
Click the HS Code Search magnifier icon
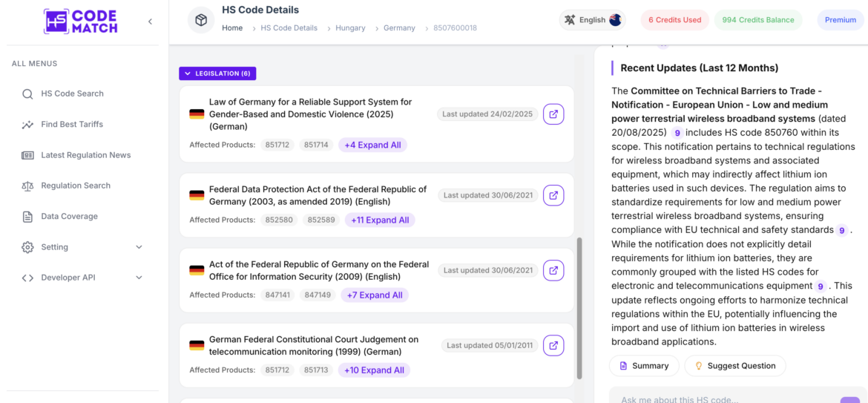click(x=27, y=94)
